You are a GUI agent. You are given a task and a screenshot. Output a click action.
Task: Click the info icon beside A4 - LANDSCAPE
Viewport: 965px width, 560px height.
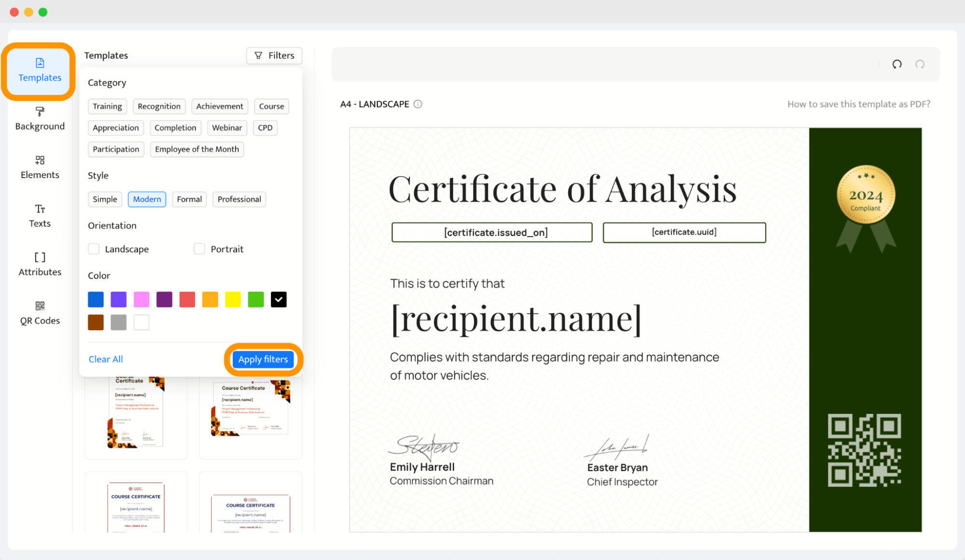pos(418,104)
